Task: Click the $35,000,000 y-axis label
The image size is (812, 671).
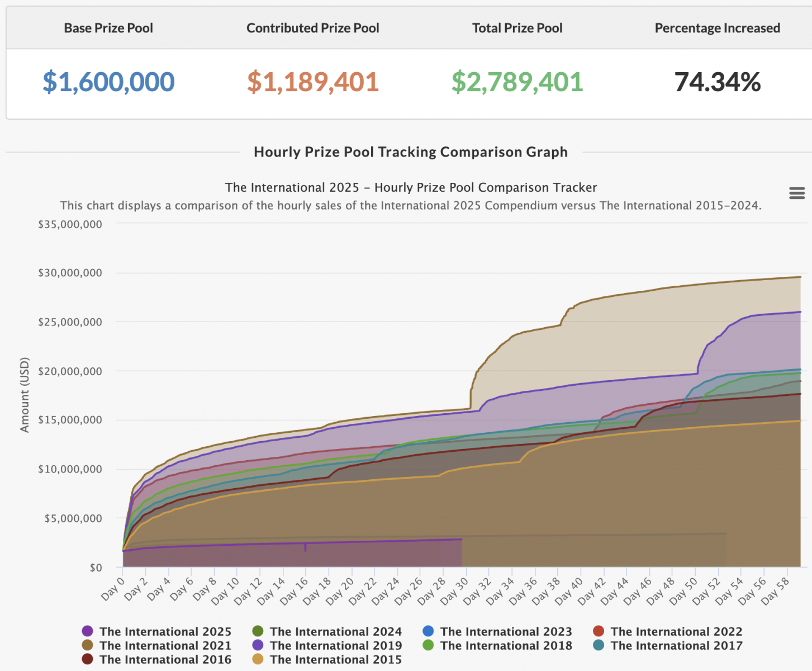Action: tap(70, 224)
